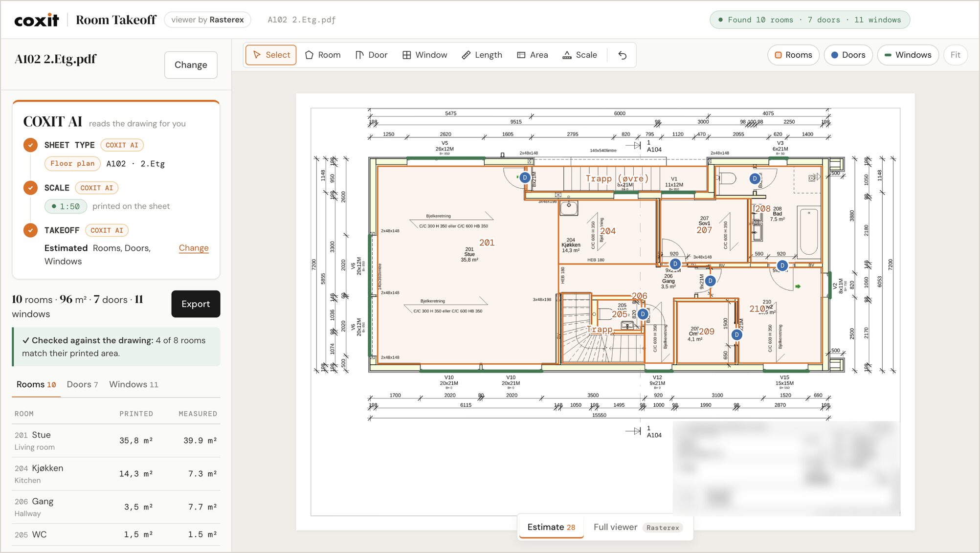
Task: Select the 206 Gang room row
Action: (116, 507)
